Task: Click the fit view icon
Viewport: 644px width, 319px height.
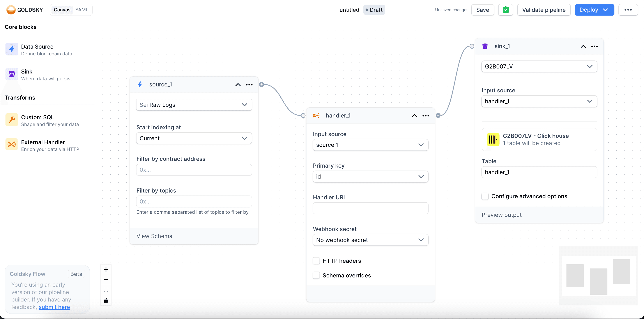Action: [x=106, y=290]
